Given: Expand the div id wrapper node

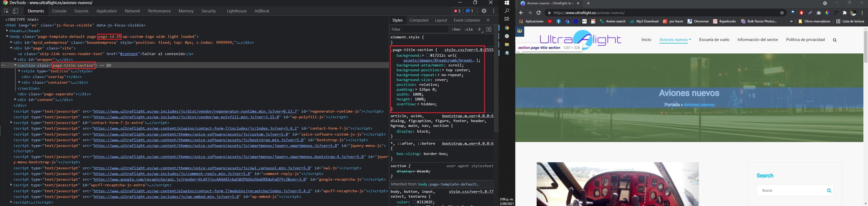Looking at the screenshot, I should tap(15, 60).
